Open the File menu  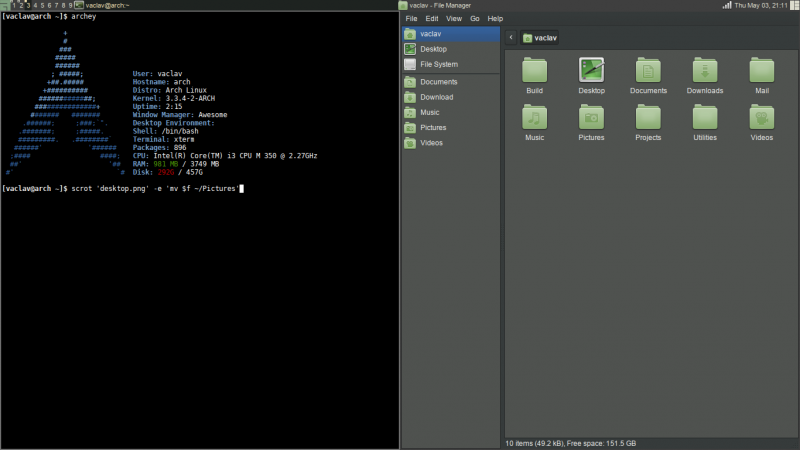411,18
